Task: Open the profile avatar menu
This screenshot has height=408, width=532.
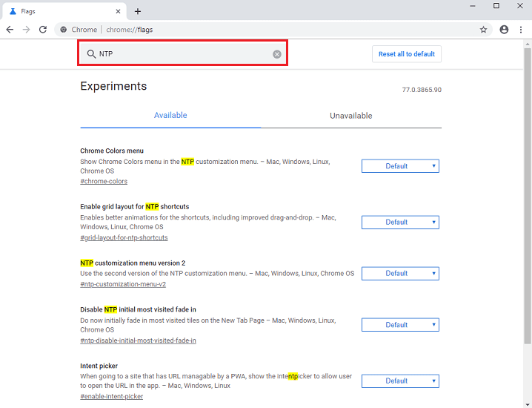Action: 504,30
